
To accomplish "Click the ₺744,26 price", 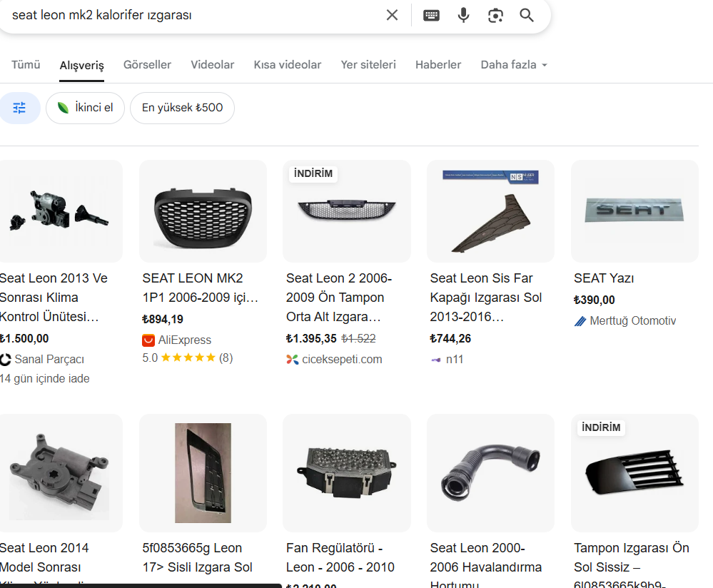I will coord(450,339).
